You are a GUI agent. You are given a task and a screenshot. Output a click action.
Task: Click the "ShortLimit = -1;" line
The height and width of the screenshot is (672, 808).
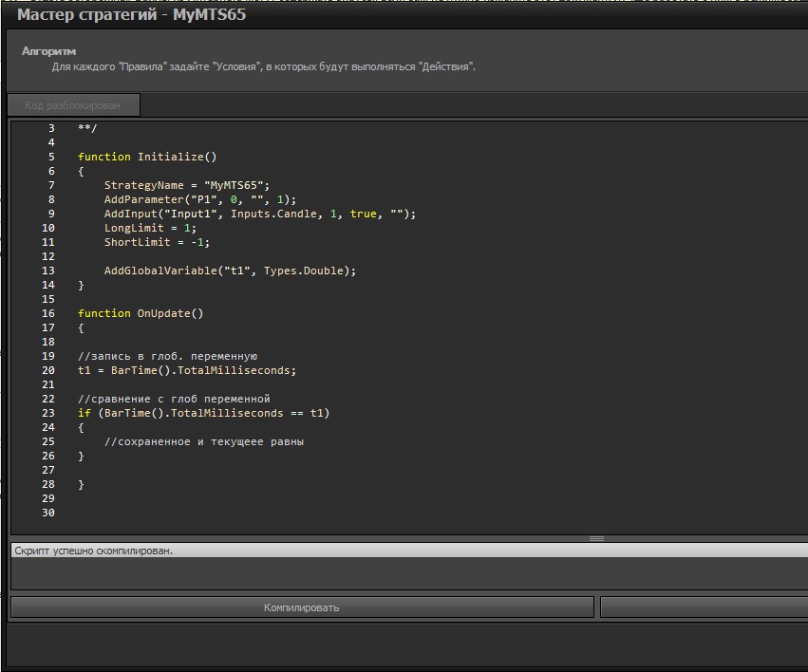click(x=157, y=242)
